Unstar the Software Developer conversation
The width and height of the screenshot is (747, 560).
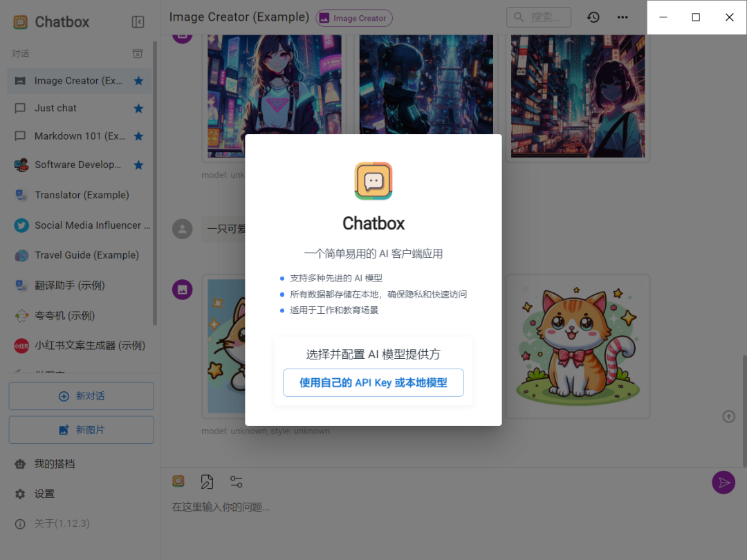pos(138,165)
